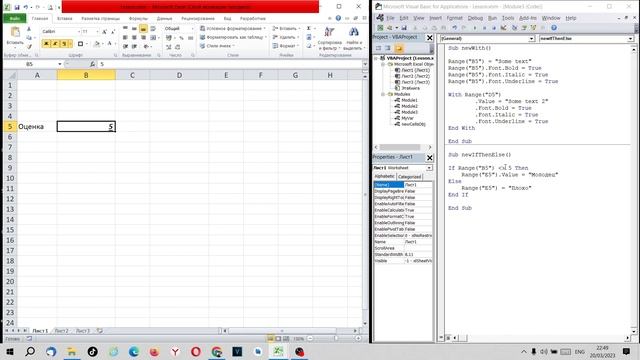Switch to the Данные ribbon tab
This screenshot has width=640, height=360.
pos(164,19)
